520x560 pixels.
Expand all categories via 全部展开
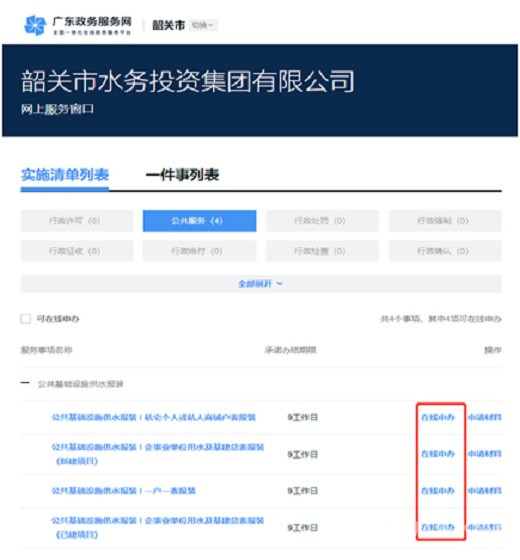261,284
